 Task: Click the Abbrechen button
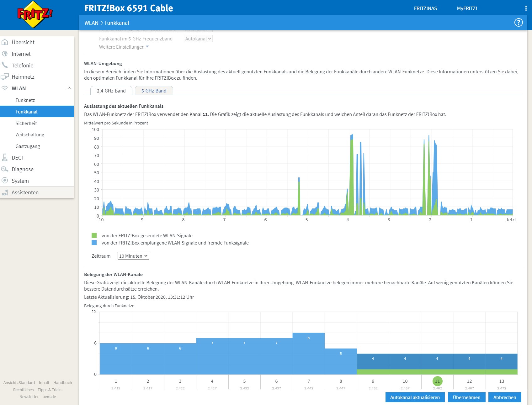505,397
